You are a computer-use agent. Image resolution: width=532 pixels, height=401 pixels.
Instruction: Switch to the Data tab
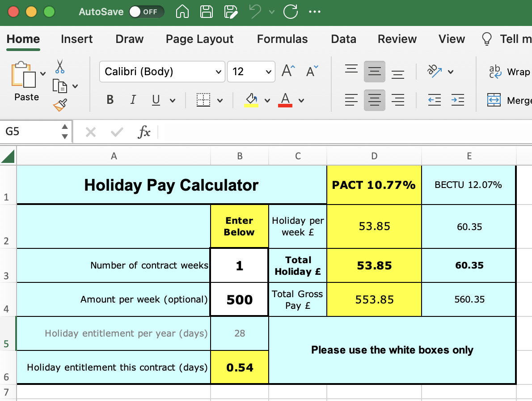click(x=343, y=39)
